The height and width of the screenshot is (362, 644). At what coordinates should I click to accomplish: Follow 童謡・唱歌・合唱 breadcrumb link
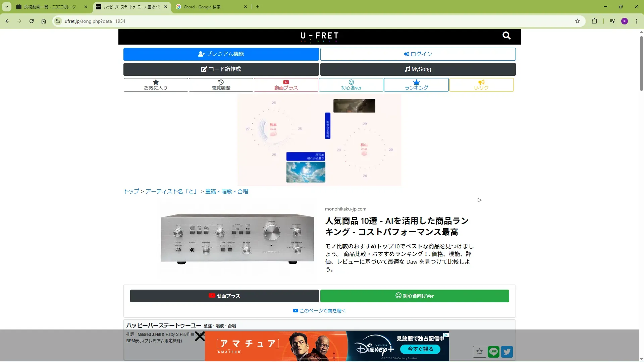coord(227,191)
